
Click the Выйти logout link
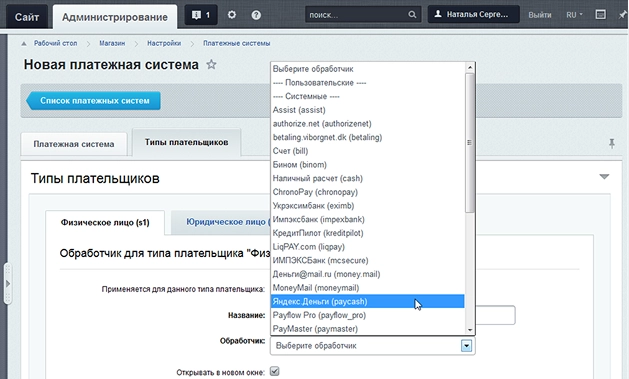540,15
